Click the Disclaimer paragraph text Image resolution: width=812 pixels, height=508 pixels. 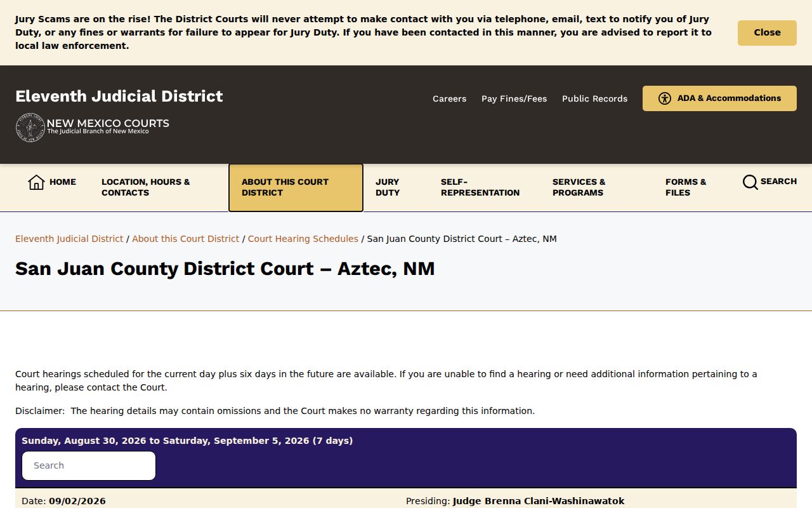275,411
